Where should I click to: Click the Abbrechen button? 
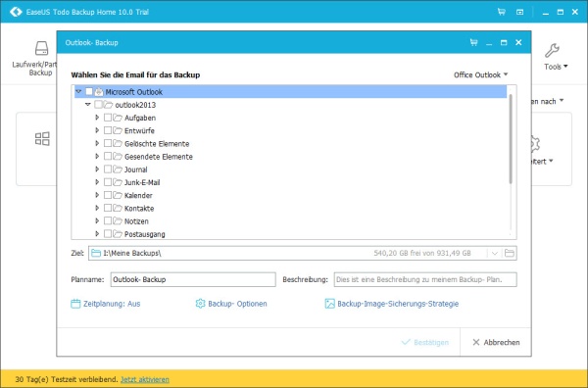496,342
